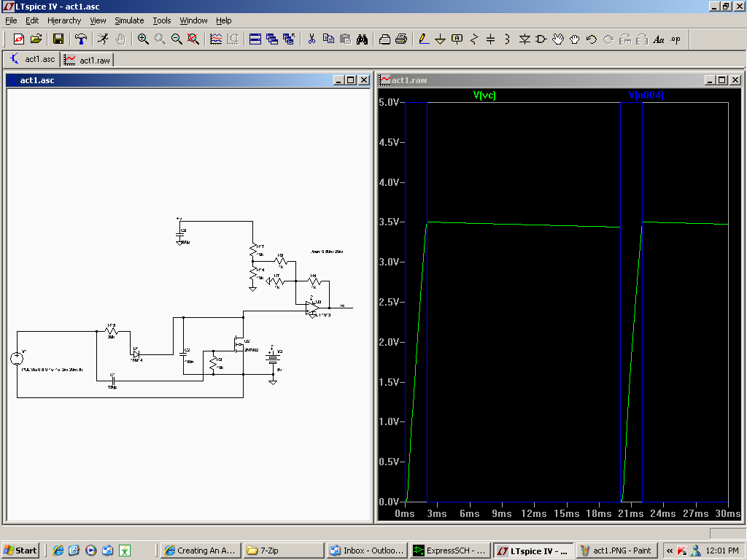Open Find with the binoculars icon
747x560 pixels.
pos(362,39)
